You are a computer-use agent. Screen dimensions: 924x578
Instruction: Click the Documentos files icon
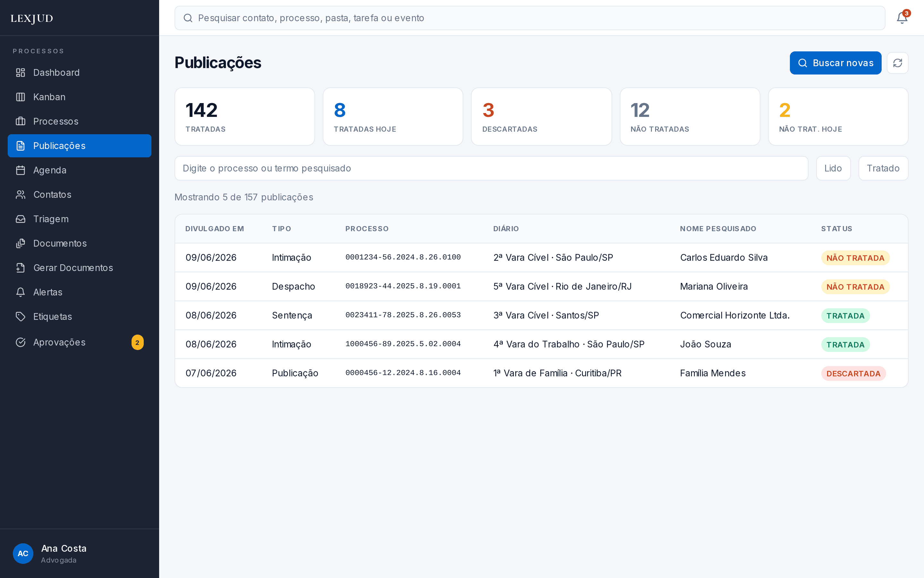point(21,243)
